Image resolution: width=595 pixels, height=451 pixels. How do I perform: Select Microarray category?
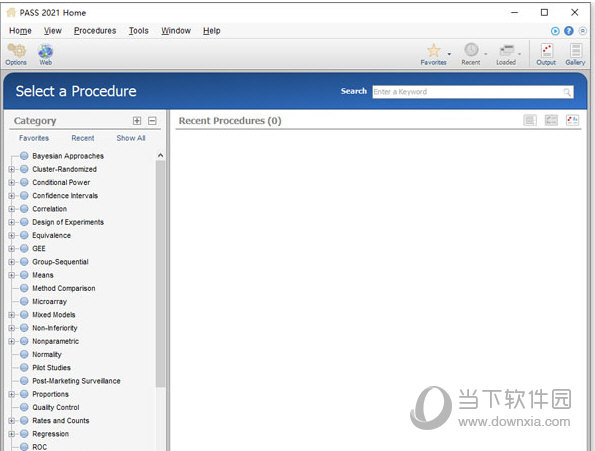(x=49, y=302)
